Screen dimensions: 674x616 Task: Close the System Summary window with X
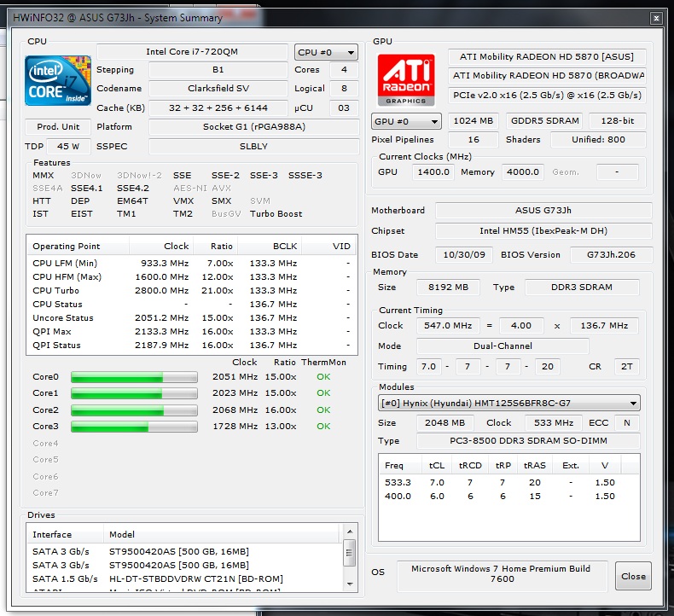pos(654,16)
